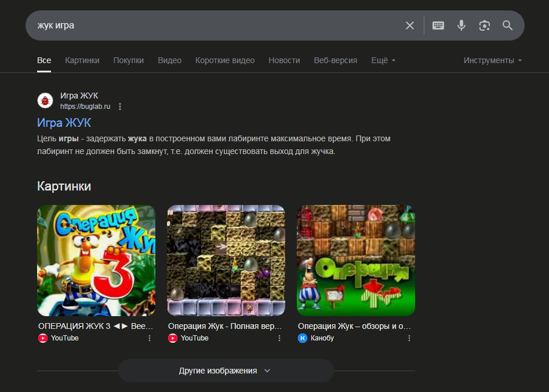549x392 pixels.
Task: Open the 'Игра ЖУК' blue result link
Action: (x=64, y=123)
